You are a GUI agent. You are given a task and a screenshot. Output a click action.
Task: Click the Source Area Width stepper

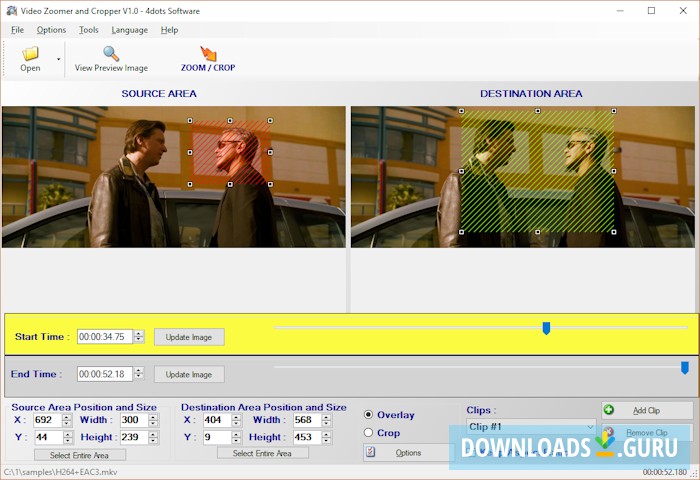tap(153, 420)
